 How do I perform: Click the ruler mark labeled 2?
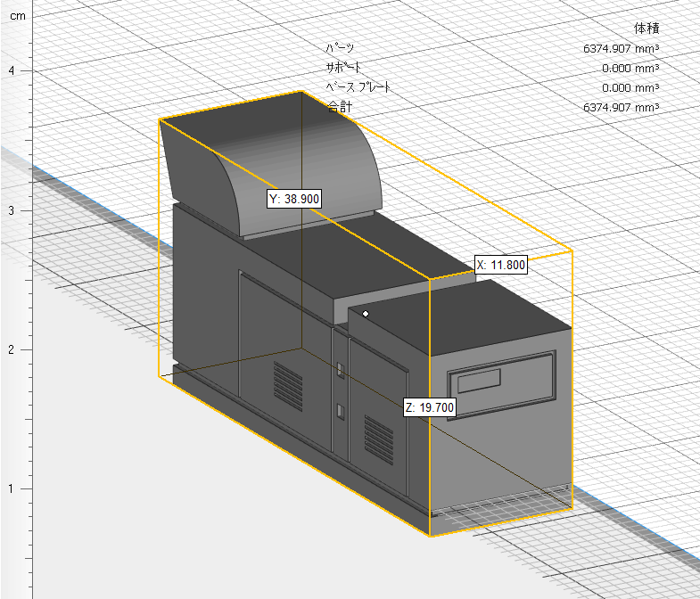[12, 349]
